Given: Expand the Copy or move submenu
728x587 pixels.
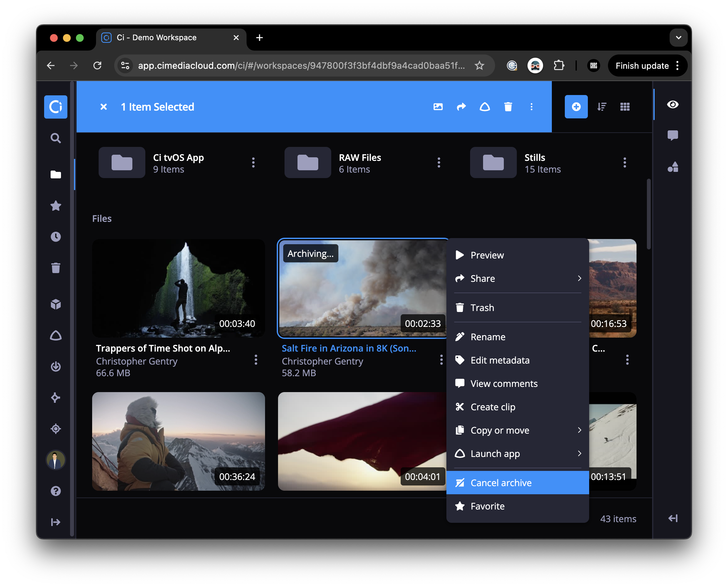Looking at the screenshot, I should (517, 430).
